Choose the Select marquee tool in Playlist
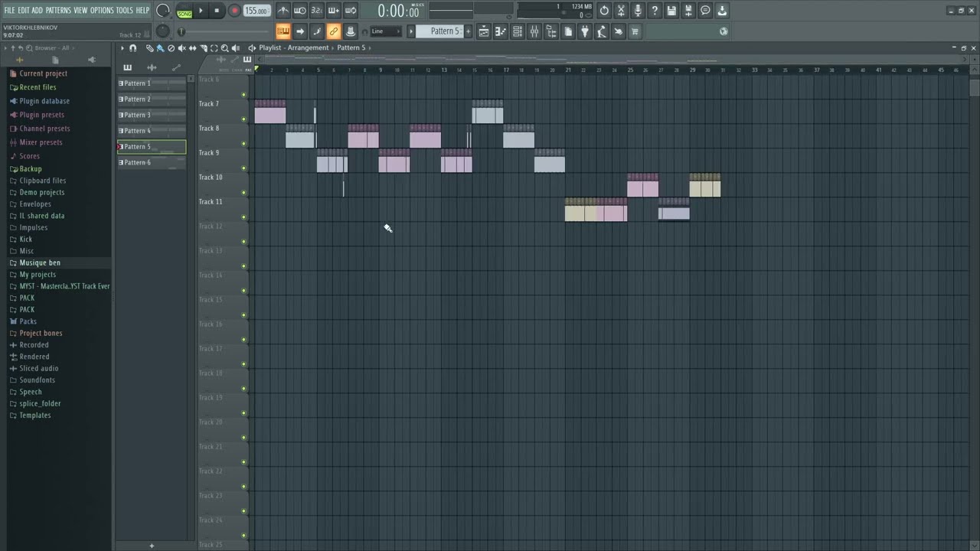The image size is (980, 551). [x=214, y=48]
